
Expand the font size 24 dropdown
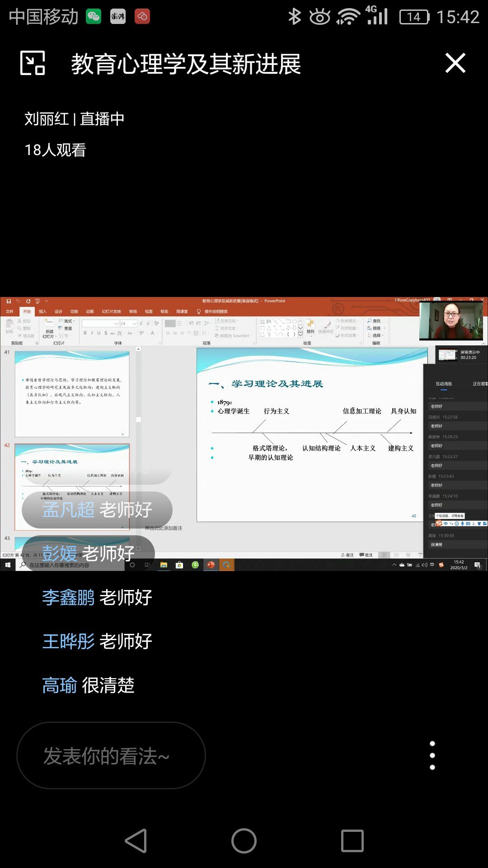tap(134, 324)
